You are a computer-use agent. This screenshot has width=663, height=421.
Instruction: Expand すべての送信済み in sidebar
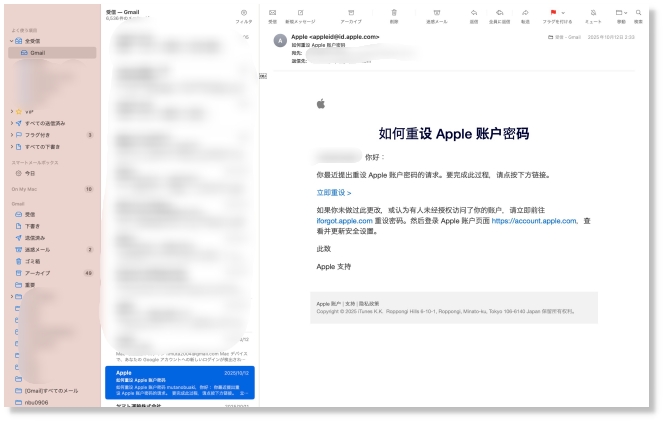12,122
